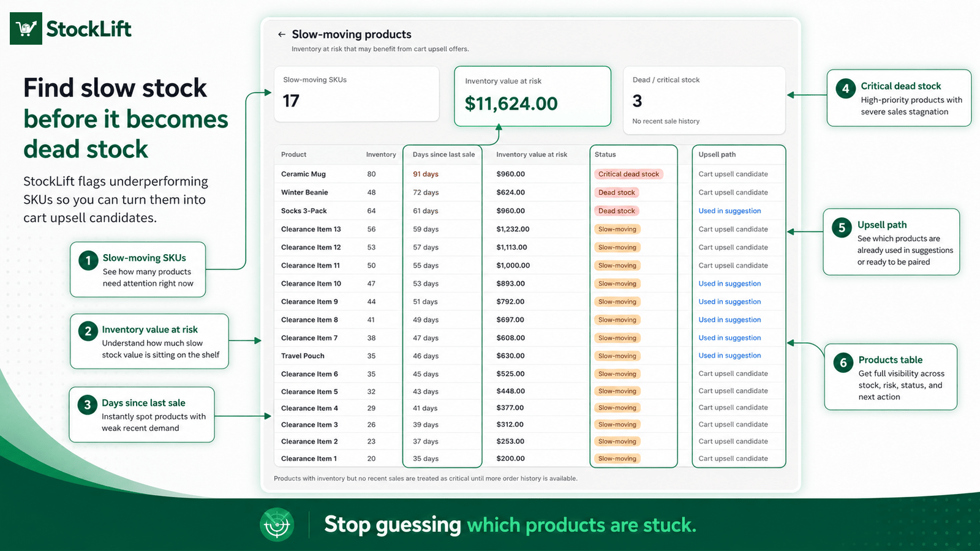Open 'Used in suggestion' link for Clearance Item 9
Image resolution: width=980 pixels, height=551 pixels.
click(729, 302)
